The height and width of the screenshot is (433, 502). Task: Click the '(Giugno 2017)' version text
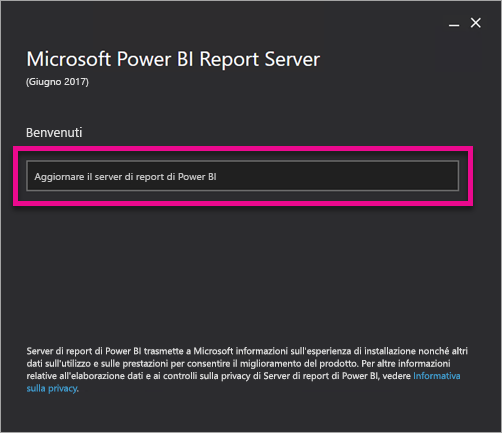pyautogui.click(x=57, y=82)
